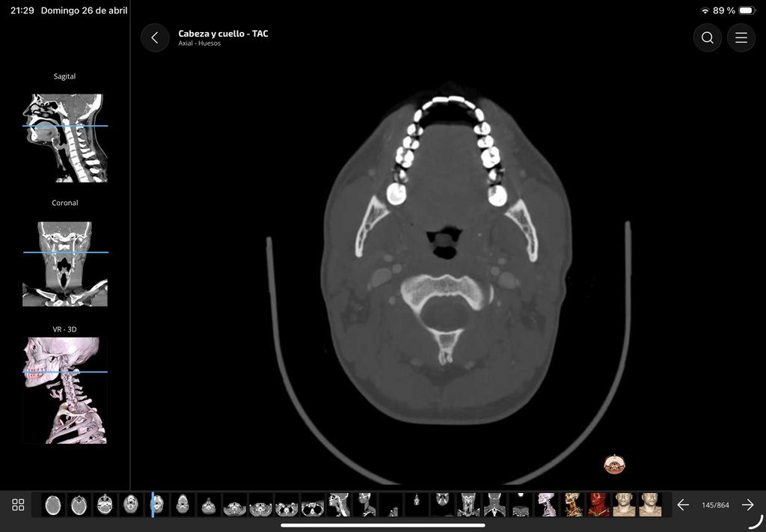The height and width of the screenshot is (532, 766).
Task: Advance to the next image arrow
Action: tap(747, 505)
